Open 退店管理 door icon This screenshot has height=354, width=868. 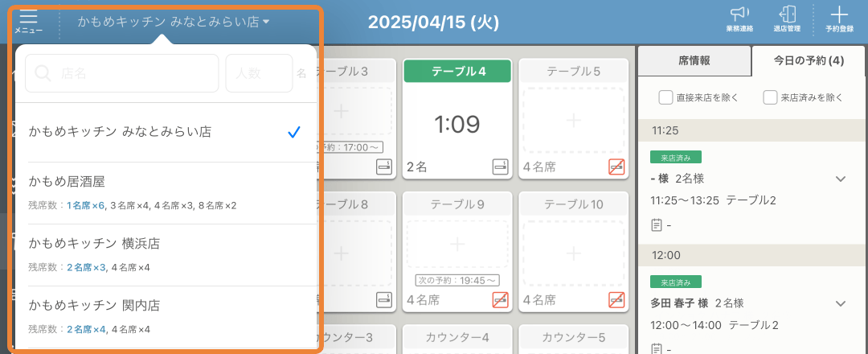click(x=787, y=16)
